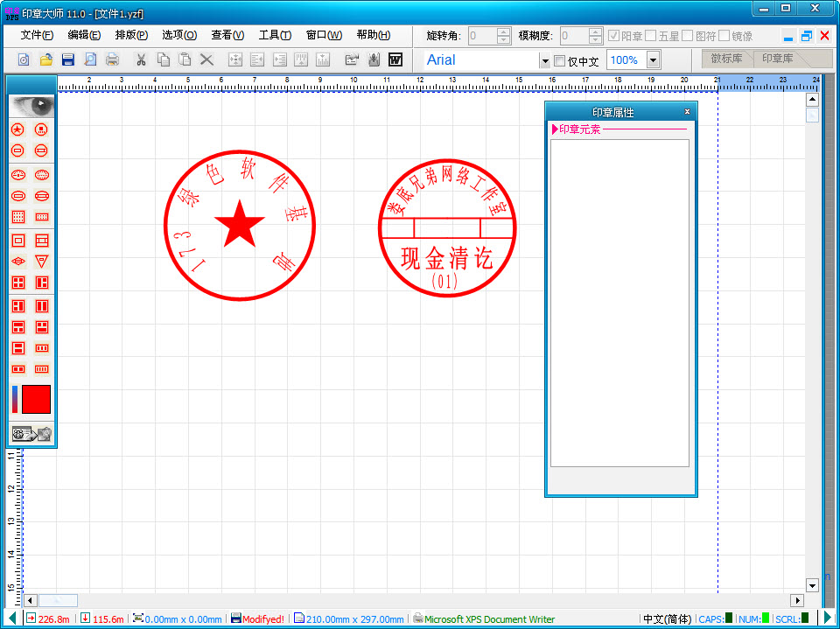Click the center-align icon in the toolbar
Screen dimensions: 840x629
(235, 59)
